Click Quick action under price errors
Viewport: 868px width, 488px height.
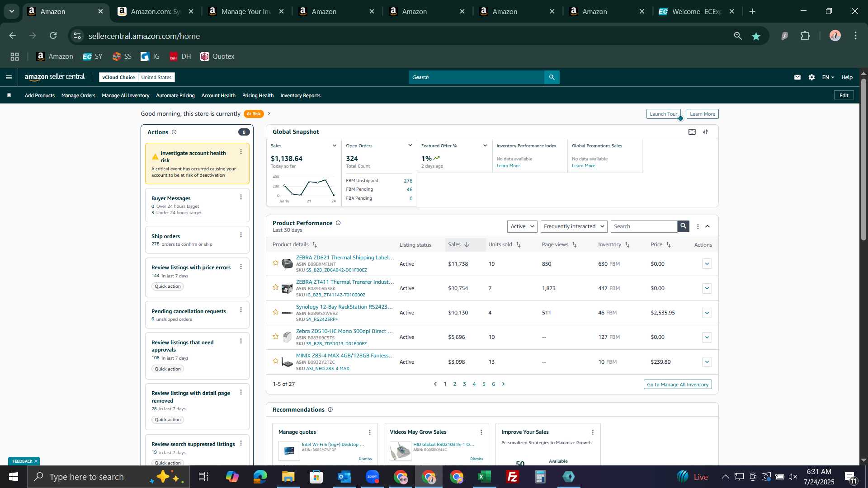[x=168, y=286]
